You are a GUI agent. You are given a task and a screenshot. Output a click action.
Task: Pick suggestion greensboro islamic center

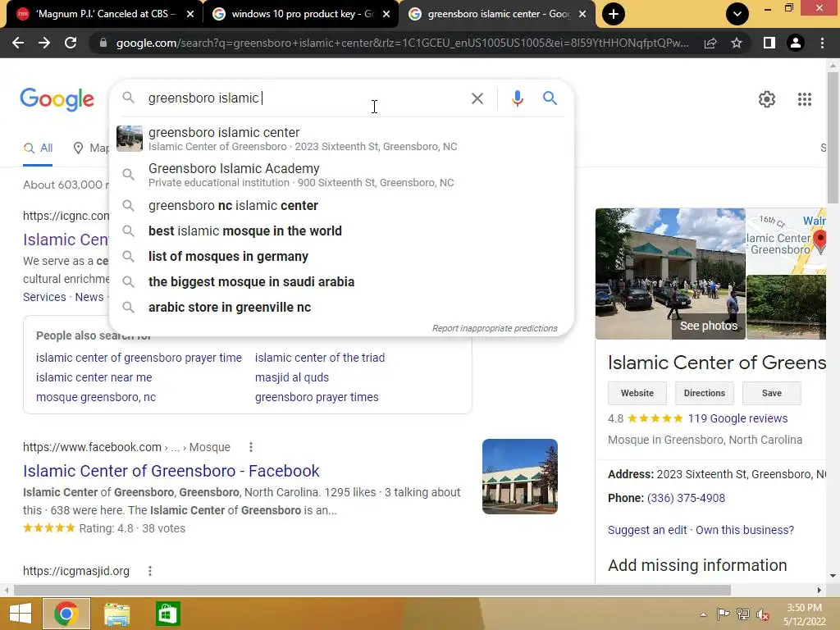click(342, 139)
